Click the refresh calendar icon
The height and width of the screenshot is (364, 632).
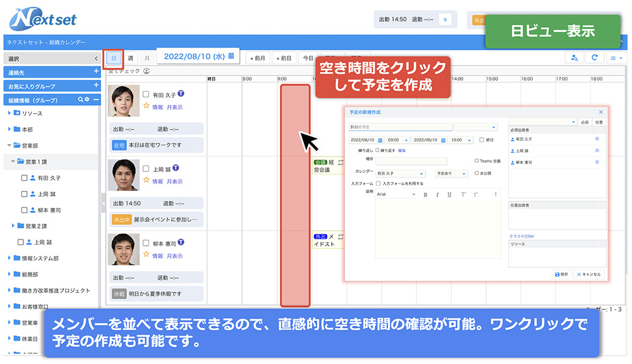595,58
